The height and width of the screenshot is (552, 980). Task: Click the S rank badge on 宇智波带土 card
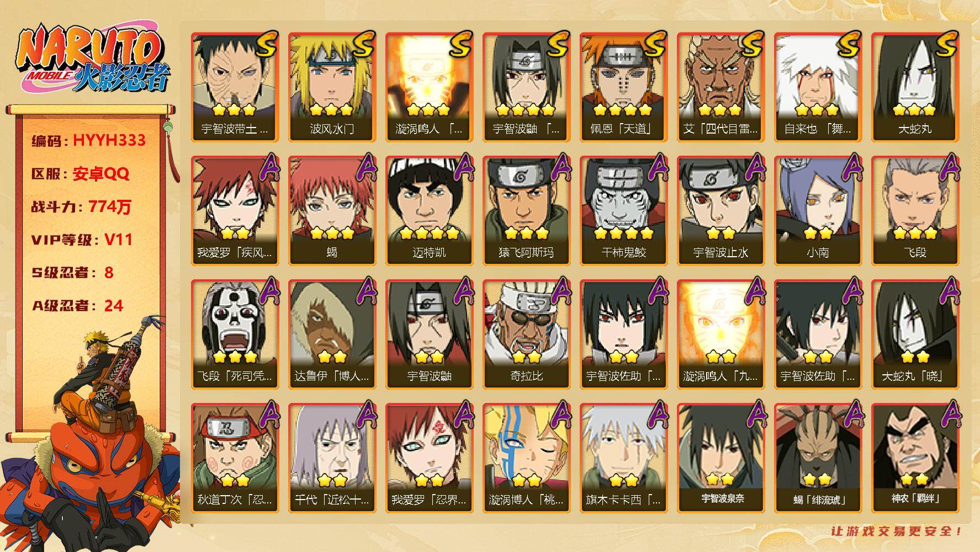pos(266,45)
